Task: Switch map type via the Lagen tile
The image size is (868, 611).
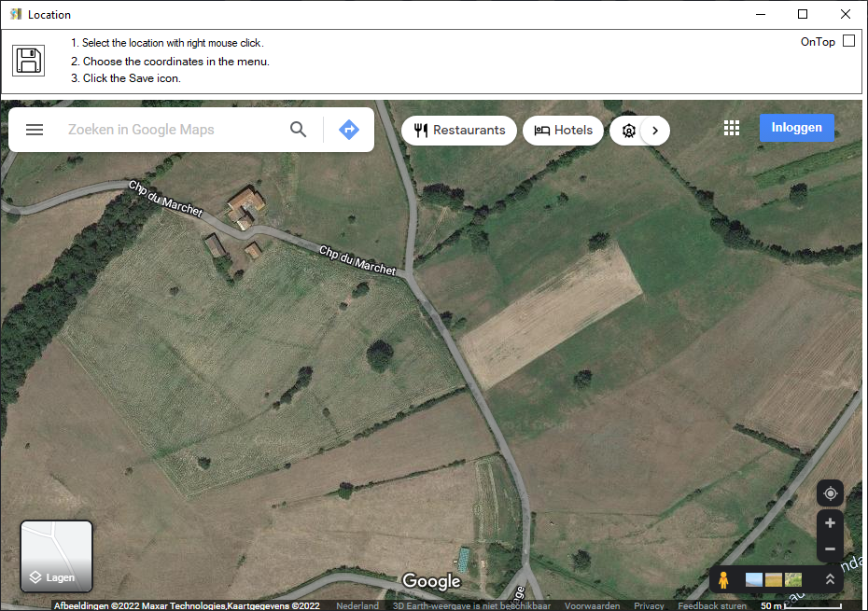Action: [56, 556]
